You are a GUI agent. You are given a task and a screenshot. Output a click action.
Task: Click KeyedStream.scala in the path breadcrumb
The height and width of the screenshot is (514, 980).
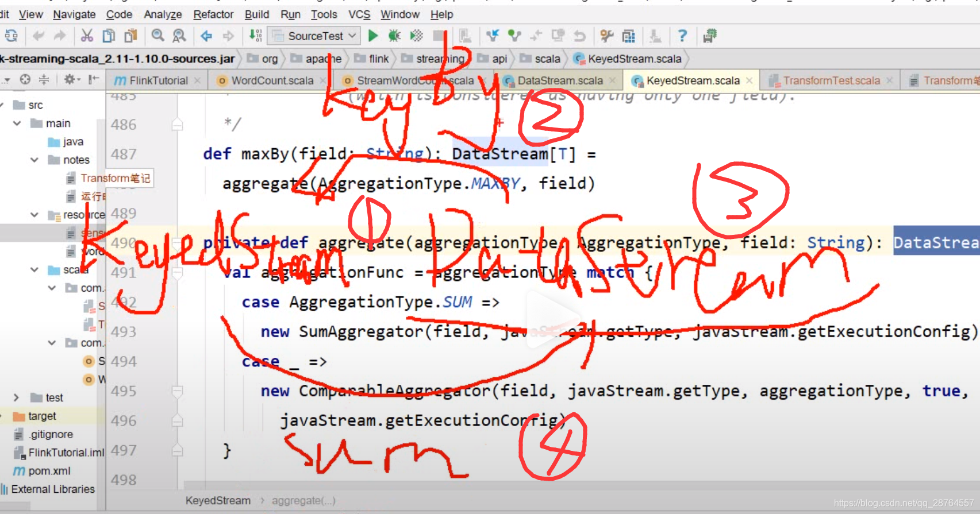(x=635, y=59)
